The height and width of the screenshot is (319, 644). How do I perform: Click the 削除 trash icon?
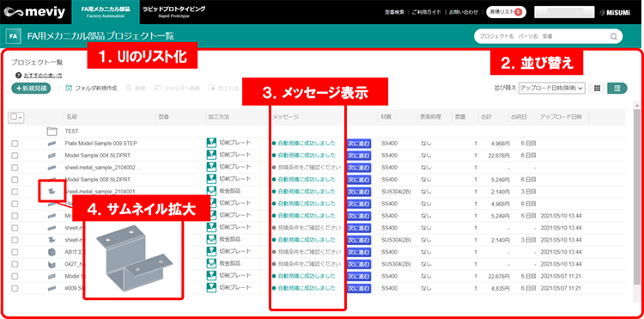pyautogui.click(x=128, y=88)
